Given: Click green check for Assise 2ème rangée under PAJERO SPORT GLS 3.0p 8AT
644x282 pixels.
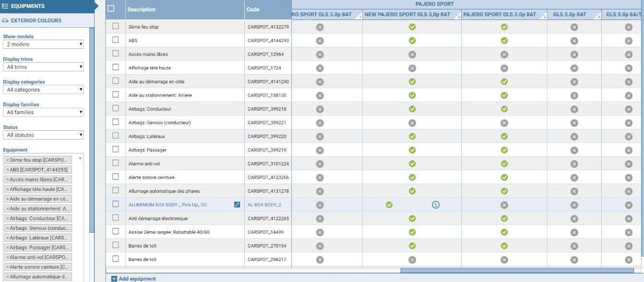Looking at the screenshot, I should 504,232.
